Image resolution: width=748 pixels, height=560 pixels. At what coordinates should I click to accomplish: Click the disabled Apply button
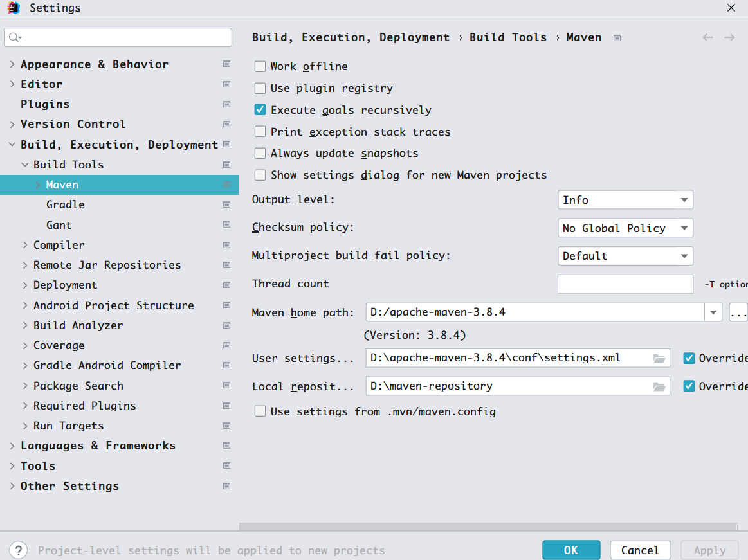[x=709, y=550]
